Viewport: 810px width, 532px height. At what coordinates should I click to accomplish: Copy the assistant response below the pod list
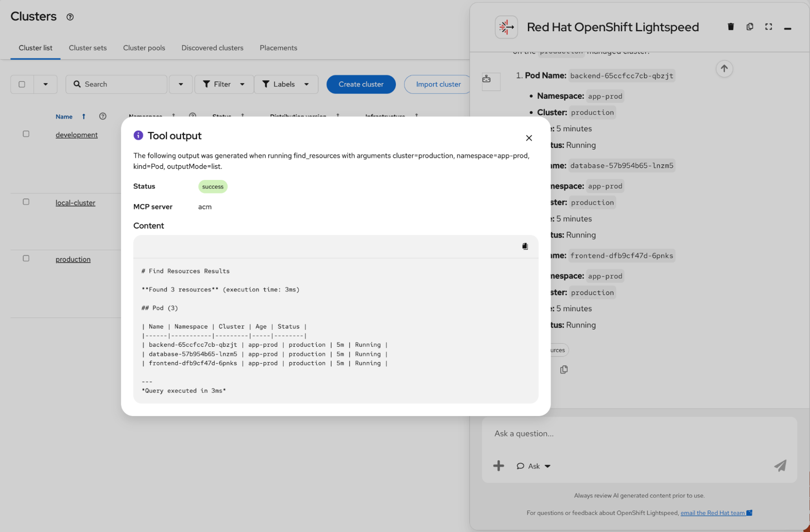pyautogui.click(x=564, y=370)
